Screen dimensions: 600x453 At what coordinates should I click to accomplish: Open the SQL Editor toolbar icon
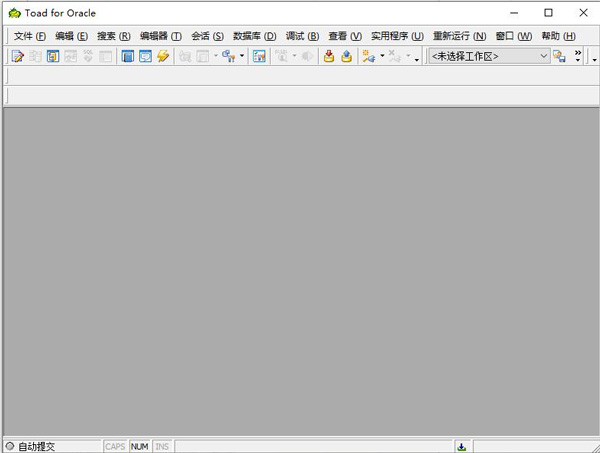pos(17,57)
